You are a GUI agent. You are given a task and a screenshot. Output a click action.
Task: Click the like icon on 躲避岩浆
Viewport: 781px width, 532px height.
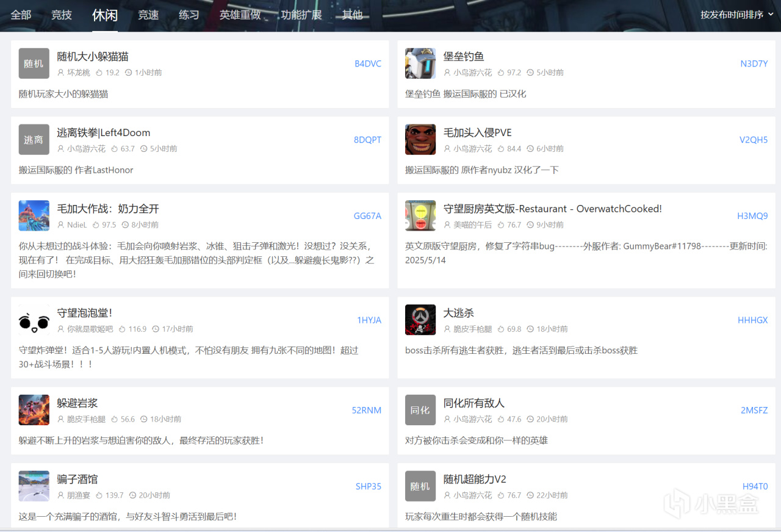(115, 419)
